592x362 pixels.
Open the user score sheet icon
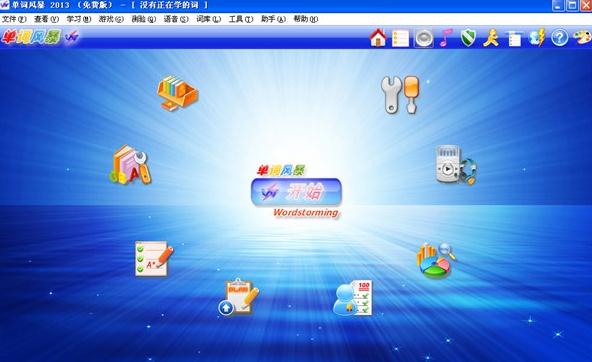(x=353, y=298)
